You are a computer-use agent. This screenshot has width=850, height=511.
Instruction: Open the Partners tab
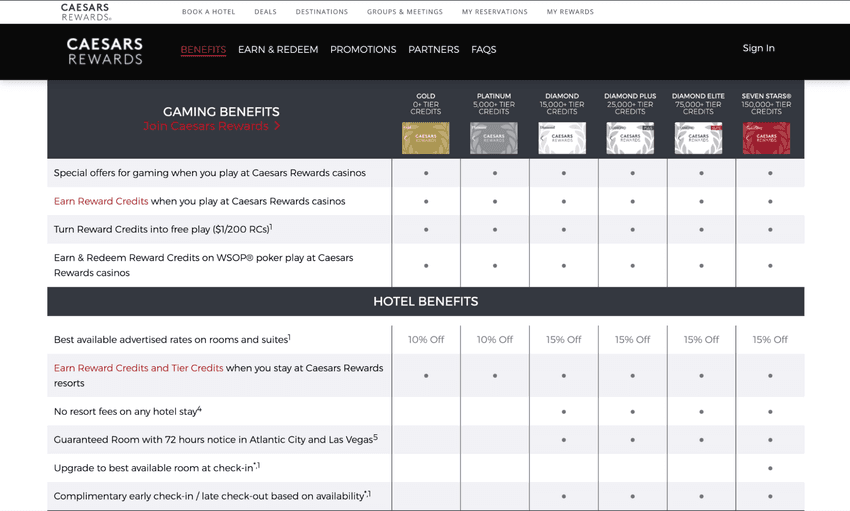(x=434, y=49)
